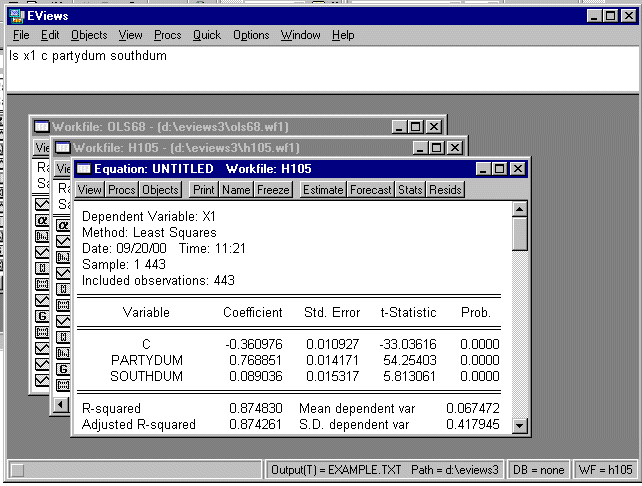642x486 pixels.
Task: Select the alpha coefficient icon in H105 workfile
Action: pyautogui.click(x=63, y=225)
